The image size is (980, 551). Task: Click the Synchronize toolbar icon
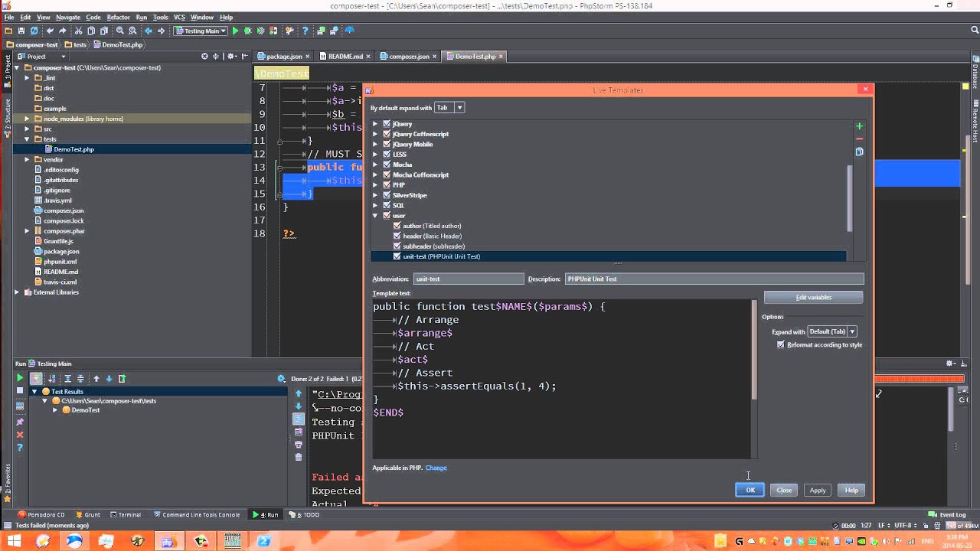34,31
